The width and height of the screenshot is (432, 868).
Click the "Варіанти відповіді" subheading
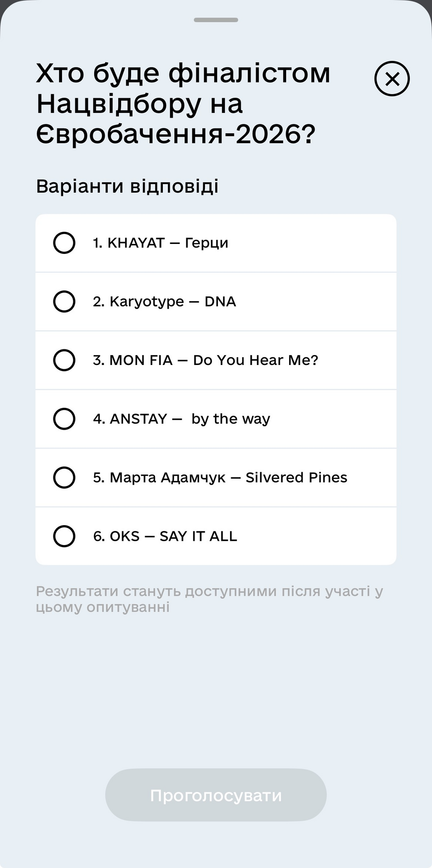click(127, 186)
